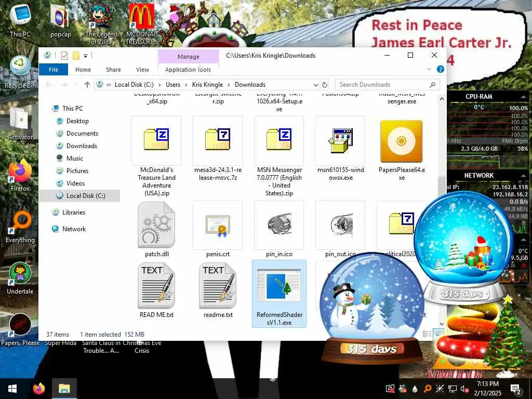Open the File menu tab
The image size is (532, 399).
pos(54,70)
